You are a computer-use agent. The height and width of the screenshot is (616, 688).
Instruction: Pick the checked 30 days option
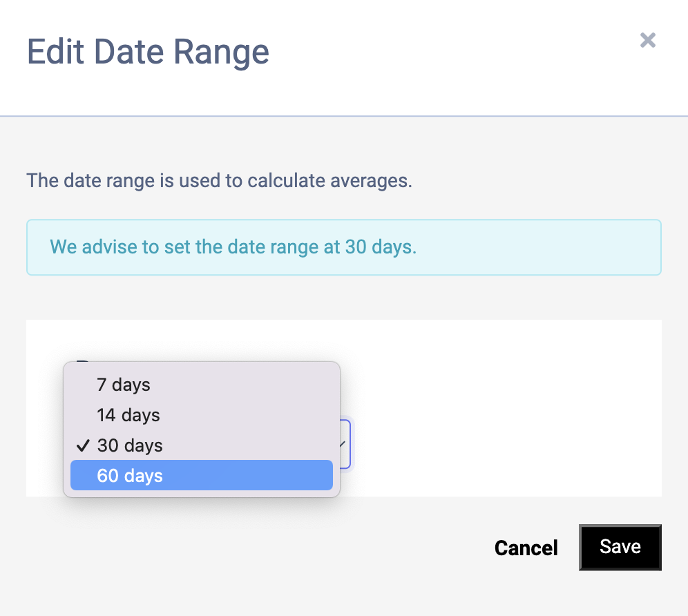click(130, 445)
